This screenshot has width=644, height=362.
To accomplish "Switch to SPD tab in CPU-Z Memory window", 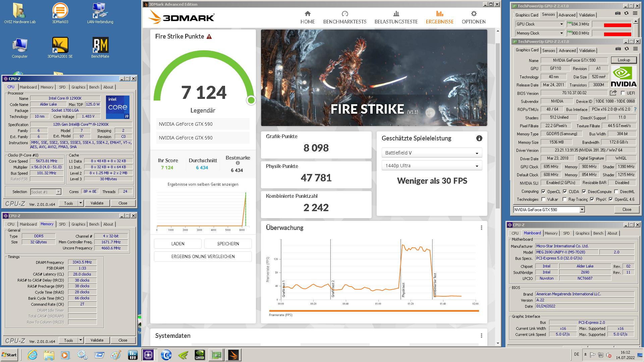I will [62, 224].
